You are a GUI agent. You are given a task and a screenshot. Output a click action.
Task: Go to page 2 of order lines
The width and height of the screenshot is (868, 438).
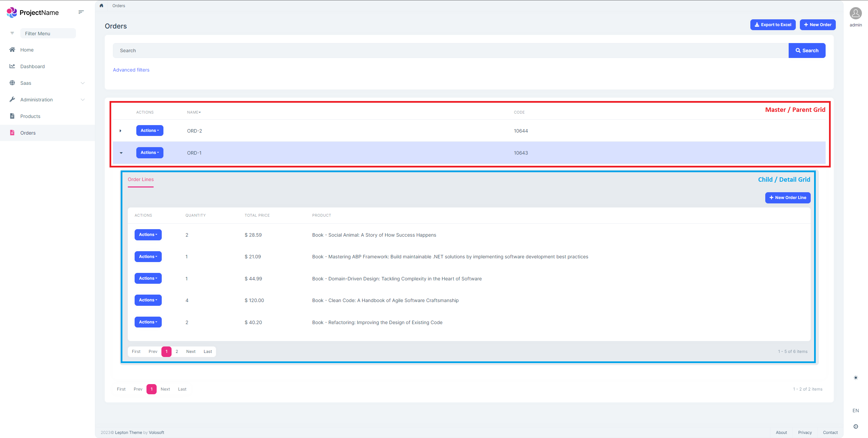point(177,352)
